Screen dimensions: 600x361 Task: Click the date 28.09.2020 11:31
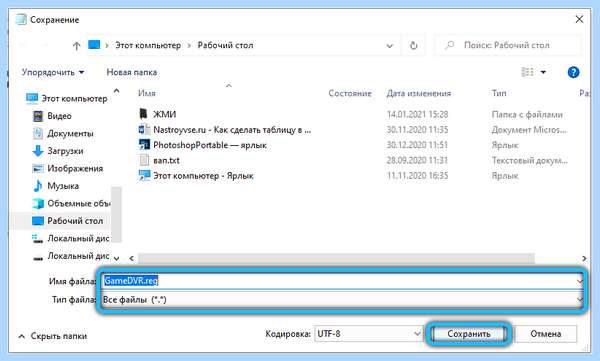(417, 160)
